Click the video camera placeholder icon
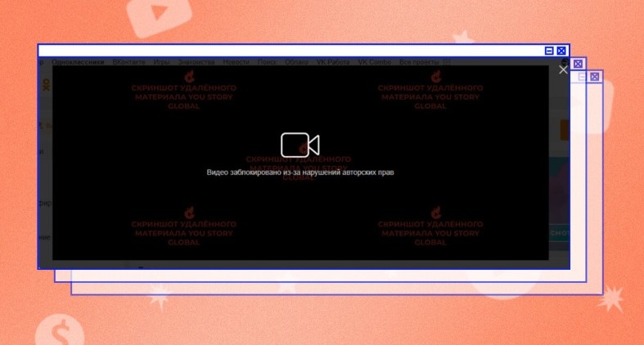This screenshot has width=644, height=345. click(300, 145)
